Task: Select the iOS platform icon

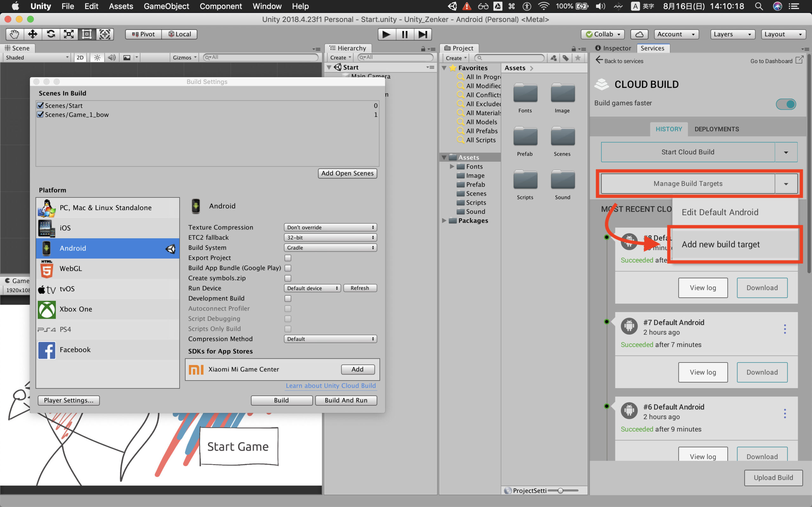Action: coord(46,228)
